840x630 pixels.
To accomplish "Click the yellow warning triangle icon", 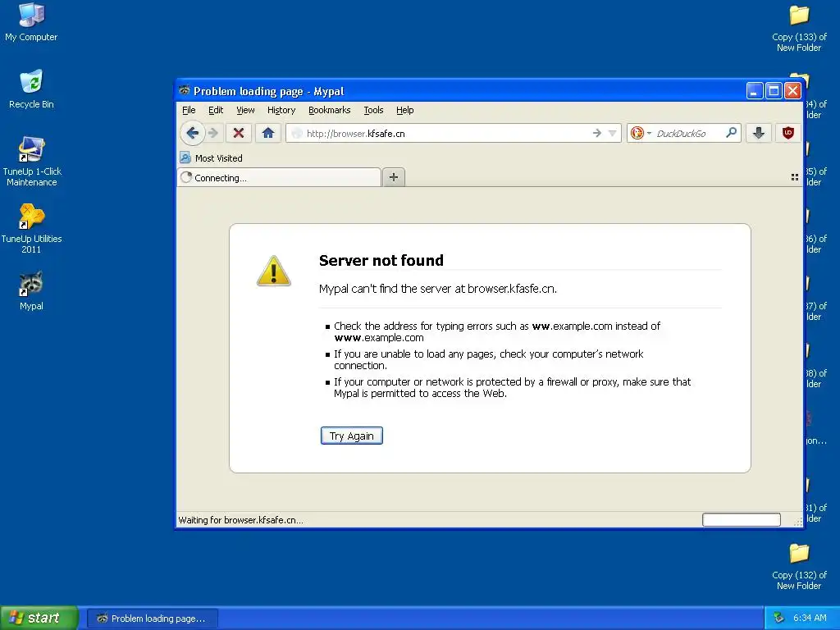I will pos(274,271).
